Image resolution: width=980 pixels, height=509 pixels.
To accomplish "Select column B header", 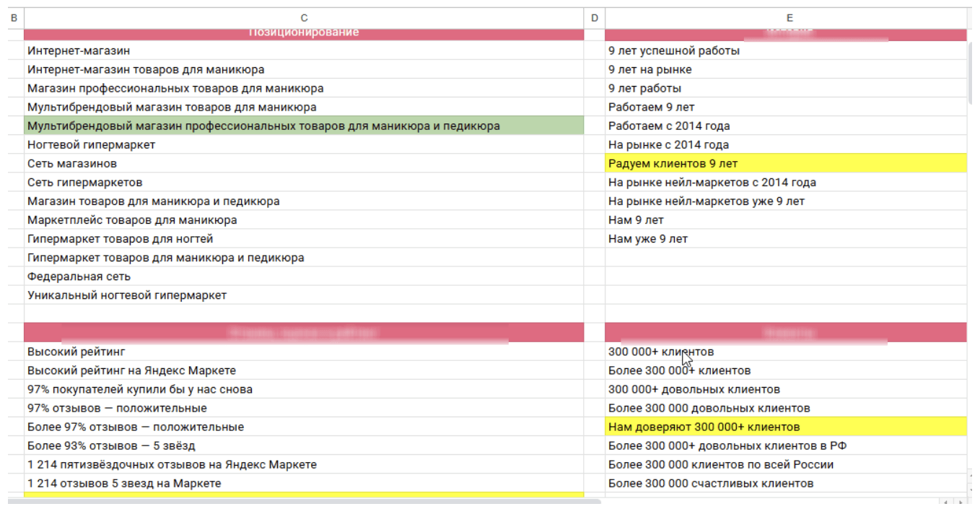I will 13,17.
